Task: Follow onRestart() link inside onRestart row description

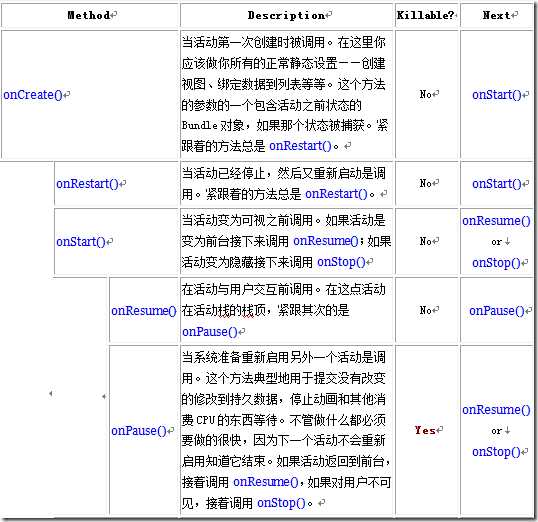Action: coord(337,194)
